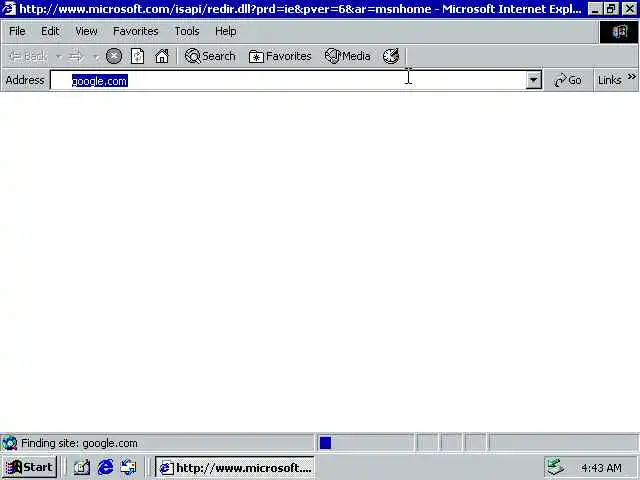Screen dimensions: 640x480
Task: Click the Address label
Action: tap(25, 80)
